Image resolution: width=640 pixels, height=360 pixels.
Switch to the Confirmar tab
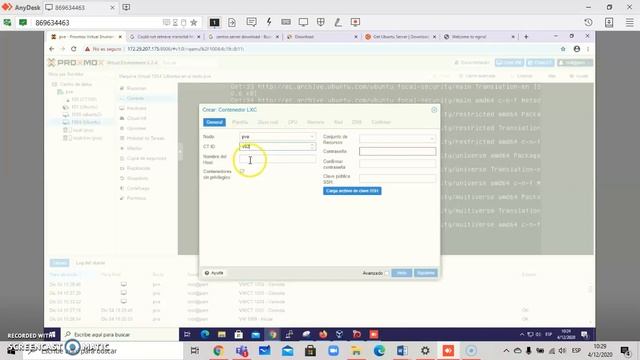point(381,122)
